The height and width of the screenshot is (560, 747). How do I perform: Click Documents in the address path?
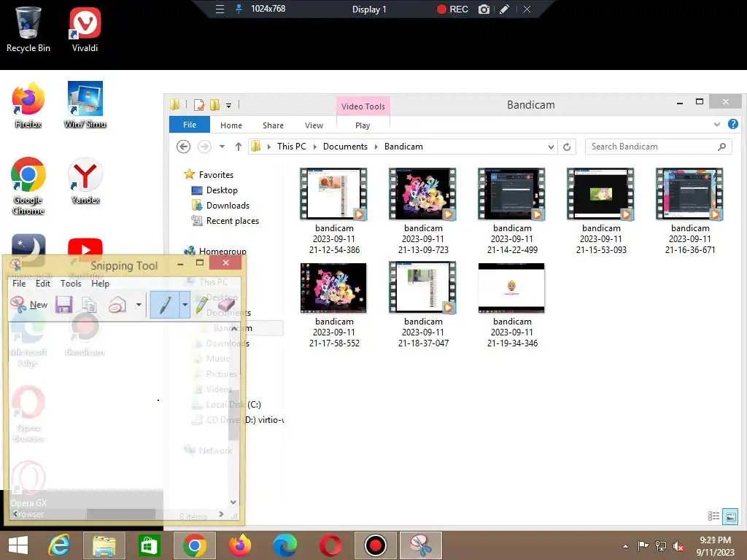(345, 147)
